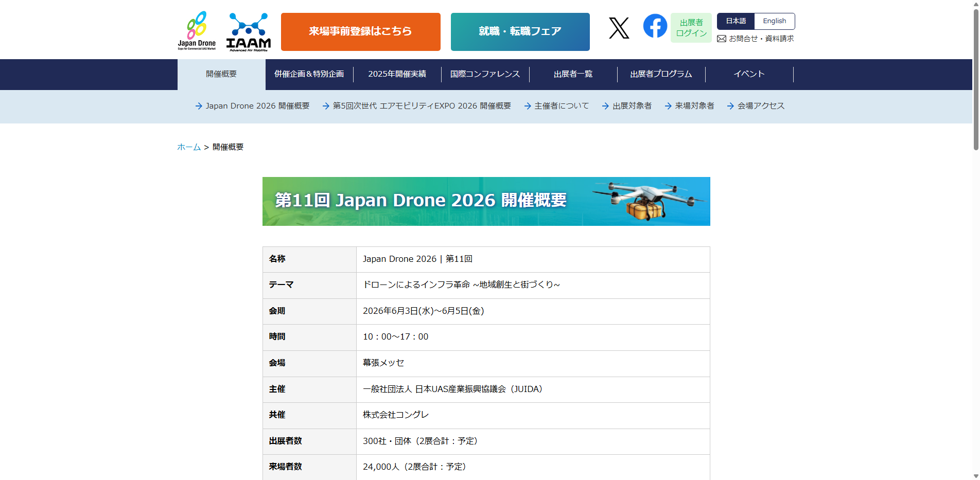Click the arrow icon before 出展対象者
This screenshot has height=480, width=980.
pos(605,106)
